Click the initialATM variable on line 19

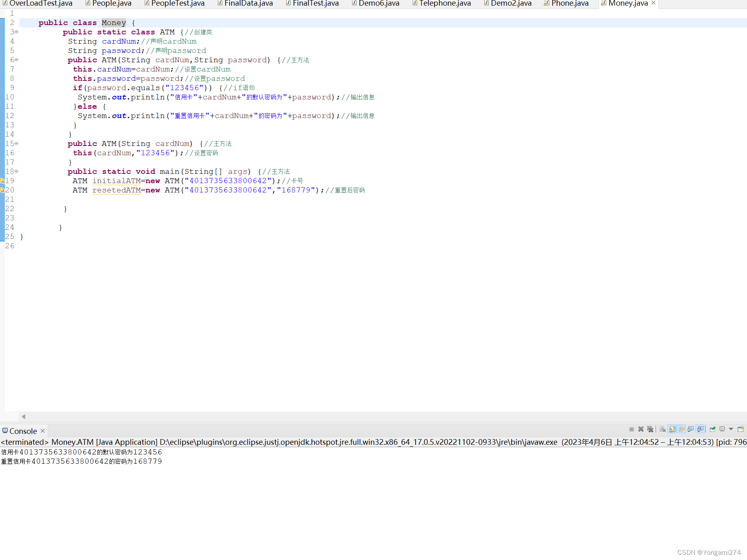click(116, 181)
